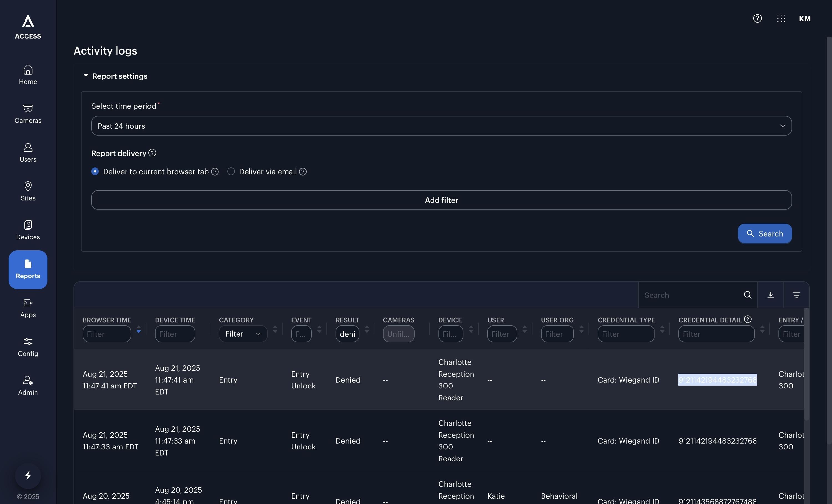Open the KM user profile menu
This screenshot has height=504, width=832.
click(x=805, y=19)
